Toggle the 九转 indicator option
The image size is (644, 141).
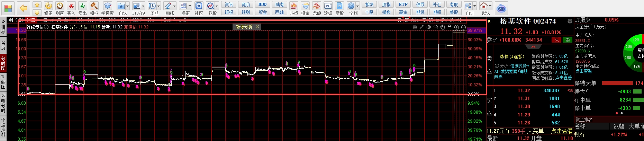pos(415,20)
